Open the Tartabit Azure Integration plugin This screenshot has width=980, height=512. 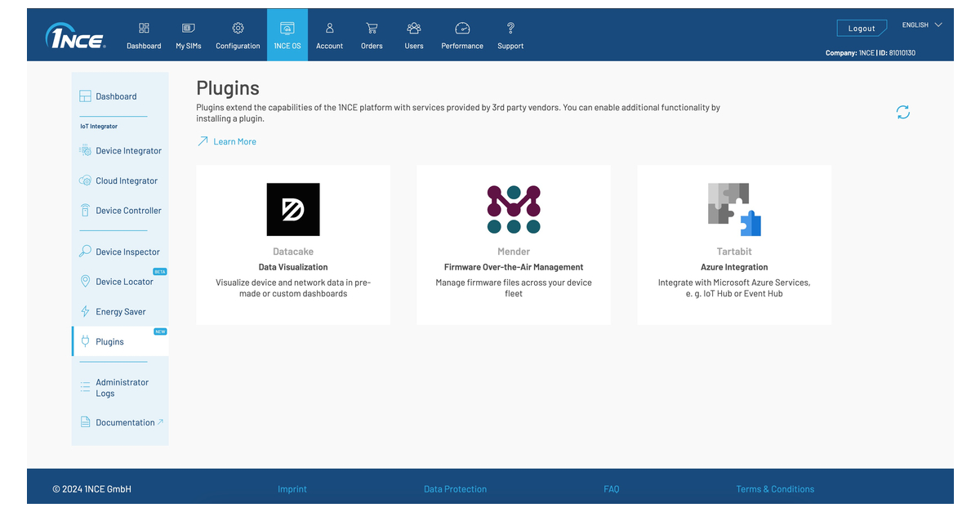coord(733,245)
